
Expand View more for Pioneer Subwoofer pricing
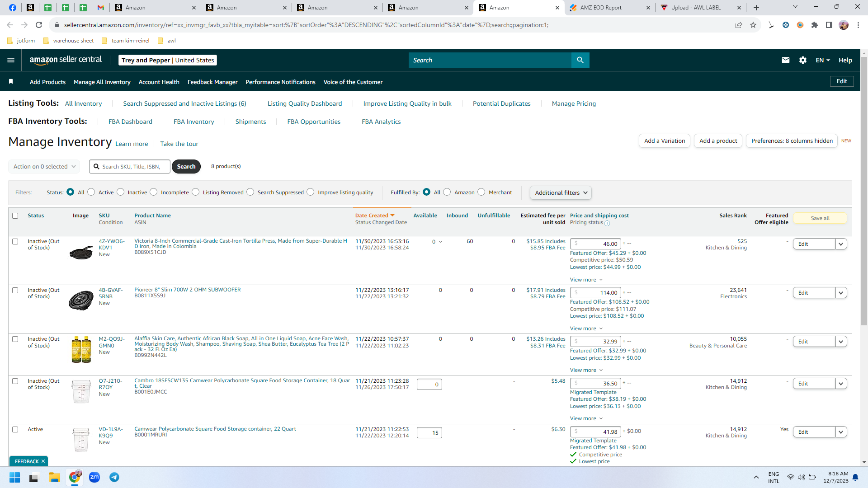586,328
